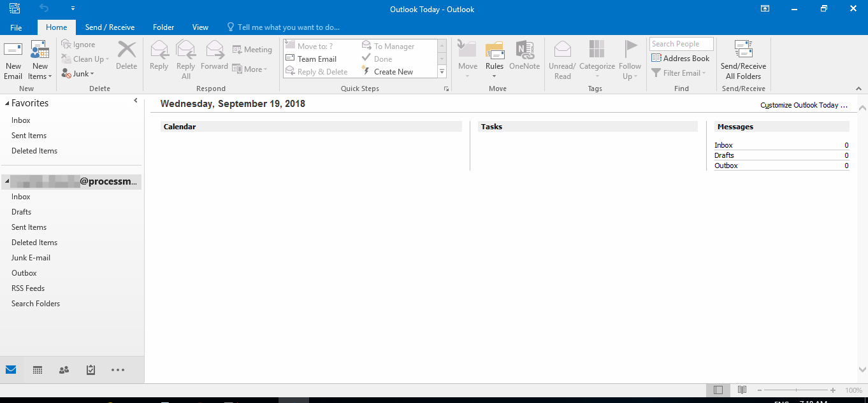Open Search Folders

coord(36,304)
